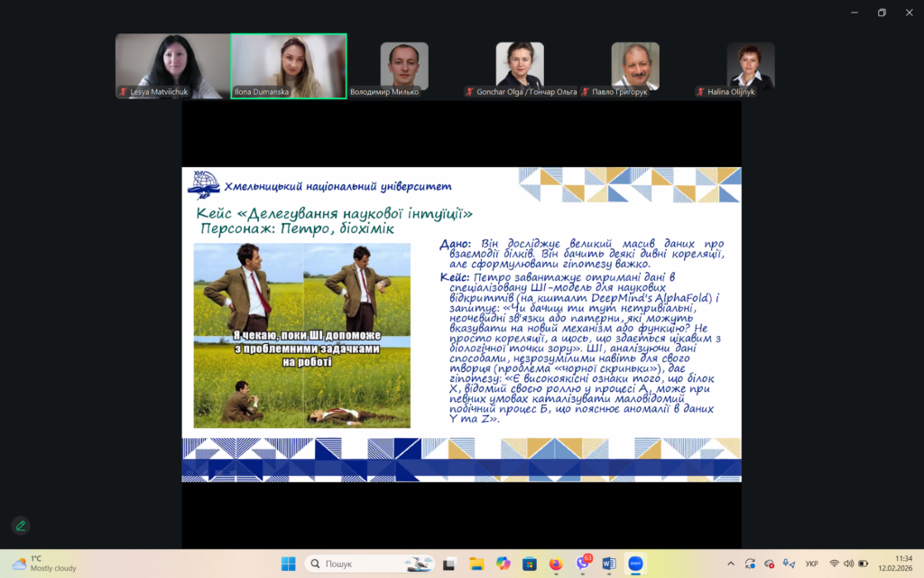This screenshot has height=578, width=924.
Task: Open Task View in taskbar
Action: (x=448, y=564)
